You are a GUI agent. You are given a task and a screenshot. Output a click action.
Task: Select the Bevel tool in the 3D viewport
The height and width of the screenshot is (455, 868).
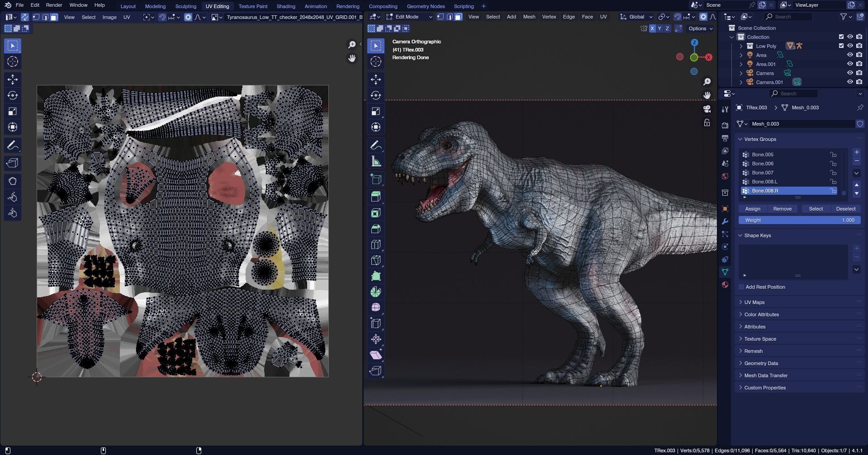376,229
